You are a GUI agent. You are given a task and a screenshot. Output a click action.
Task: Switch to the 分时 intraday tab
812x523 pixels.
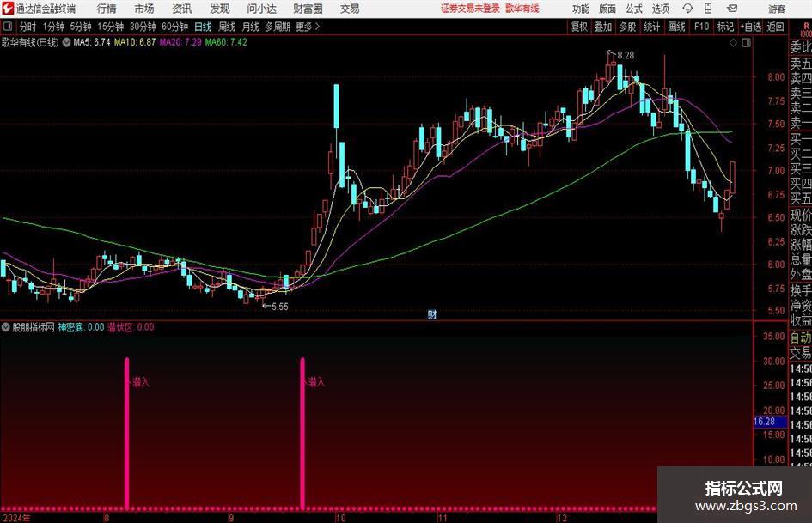point(28,27)
